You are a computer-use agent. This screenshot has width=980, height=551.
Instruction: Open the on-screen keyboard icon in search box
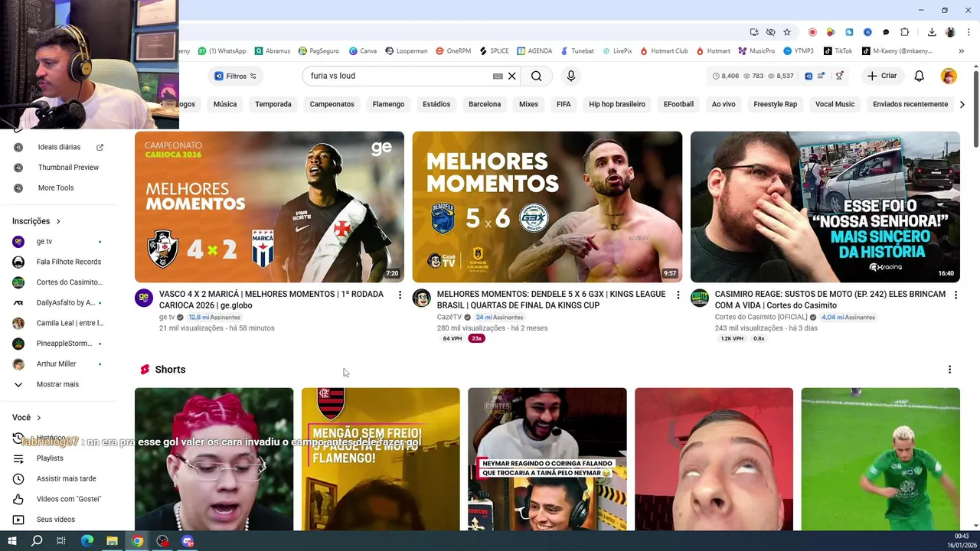(x=498, y=76)
